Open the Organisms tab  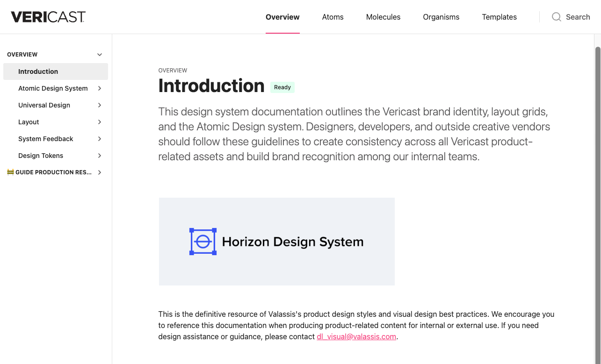tap(442, 17)
